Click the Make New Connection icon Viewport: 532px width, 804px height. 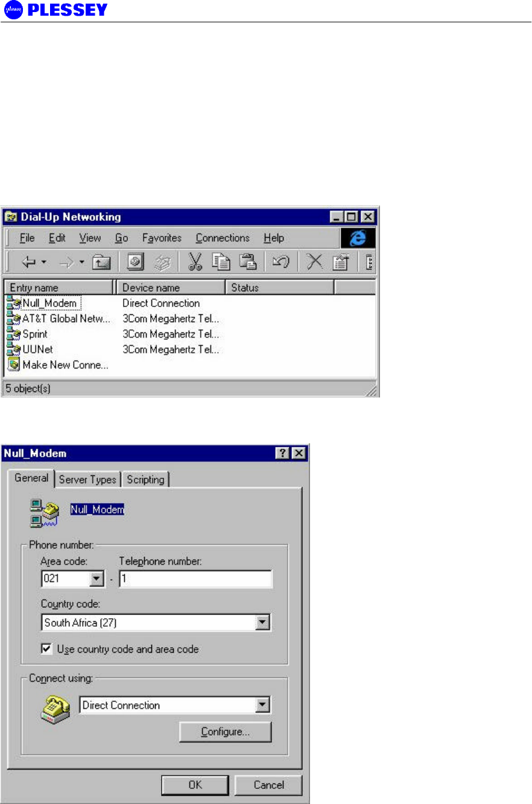14,364
